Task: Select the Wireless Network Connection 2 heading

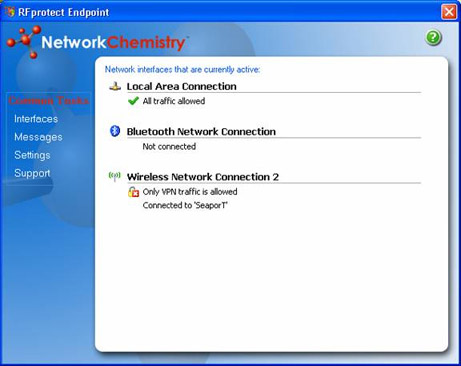Action: tap(203, 177)
